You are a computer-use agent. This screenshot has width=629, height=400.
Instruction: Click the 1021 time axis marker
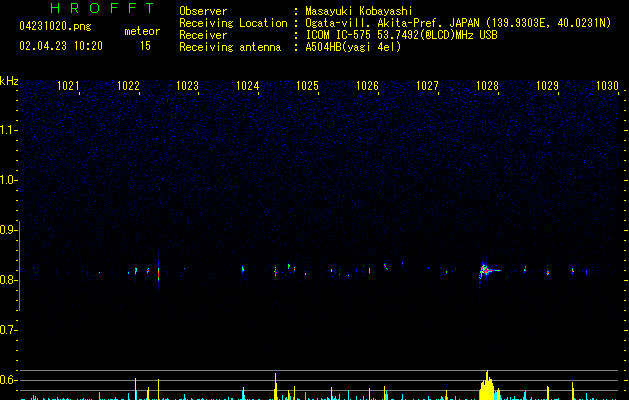coord(68,86)
